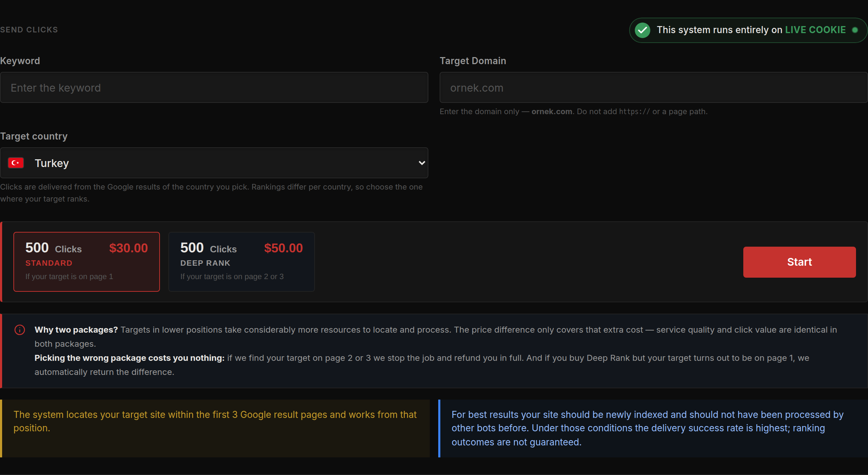This screenshot has width=868, height=475.
Task: Expand the Turkey country selection box
Action: 214,163
